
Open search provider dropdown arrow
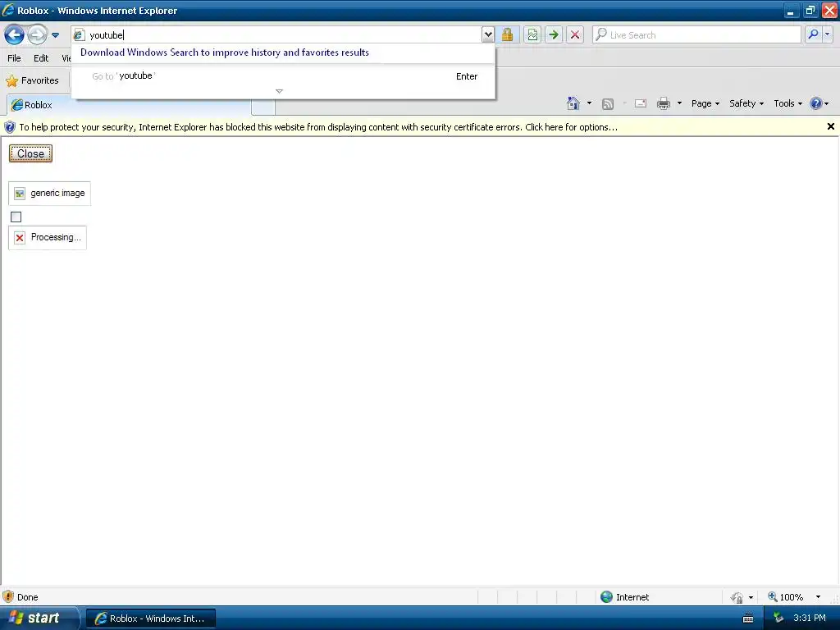coord(827,35)
